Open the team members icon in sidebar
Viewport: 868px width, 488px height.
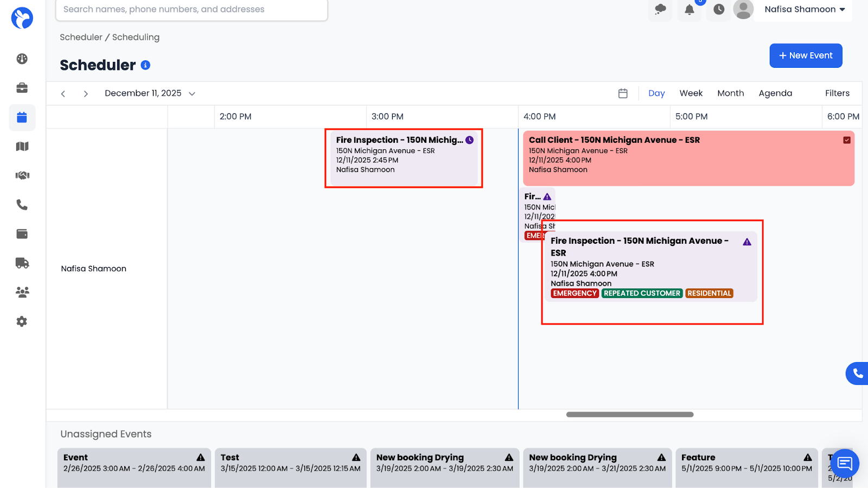[x=22, y=292]
